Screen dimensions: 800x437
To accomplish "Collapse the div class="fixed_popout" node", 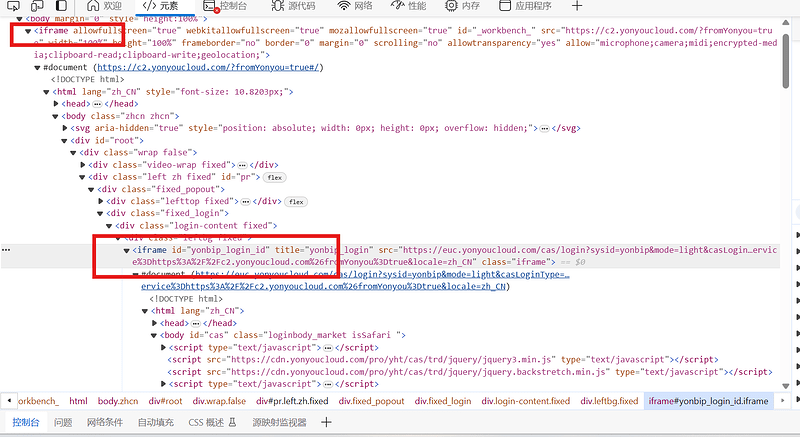I will coord(91,190).
